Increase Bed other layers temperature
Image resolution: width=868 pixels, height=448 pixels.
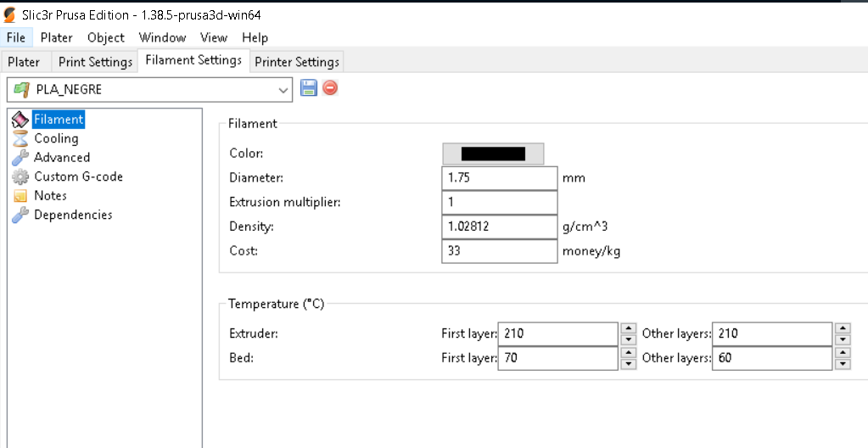point(843,352)
